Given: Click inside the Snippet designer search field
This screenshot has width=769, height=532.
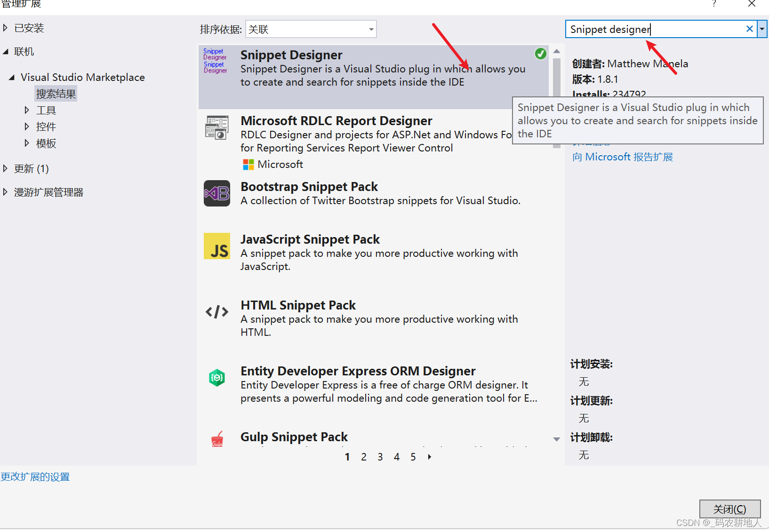Looking at the screenshot, I should pyautogui.click(x=655, y=29).
